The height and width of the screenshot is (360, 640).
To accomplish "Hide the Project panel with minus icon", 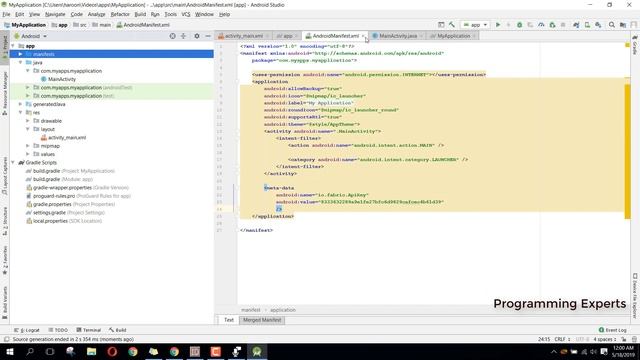I will (x=208, y=36).
